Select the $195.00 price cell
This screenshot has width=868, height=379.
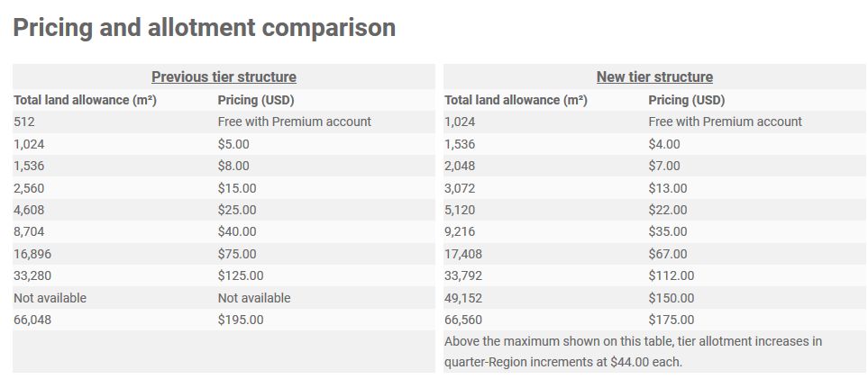(x=241, y=320)
